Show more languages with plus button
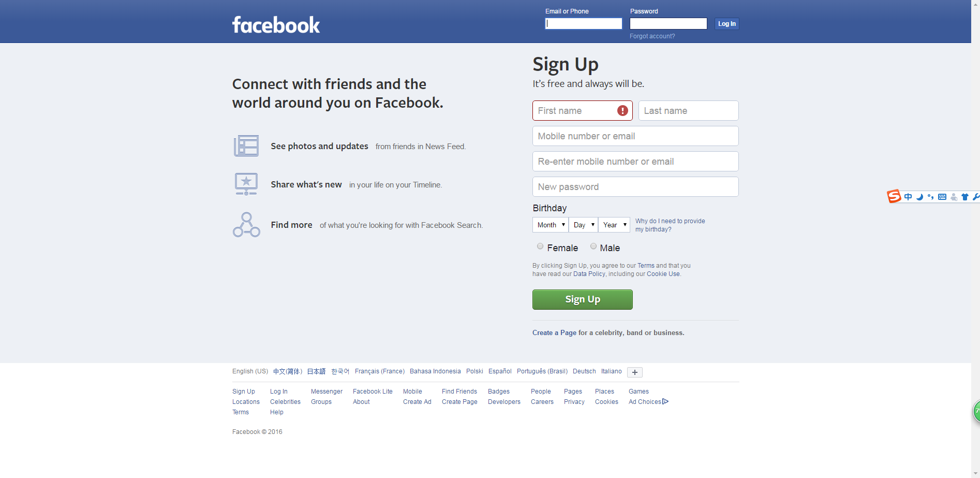This screenshot has width=980, height=478. [635, 372]
